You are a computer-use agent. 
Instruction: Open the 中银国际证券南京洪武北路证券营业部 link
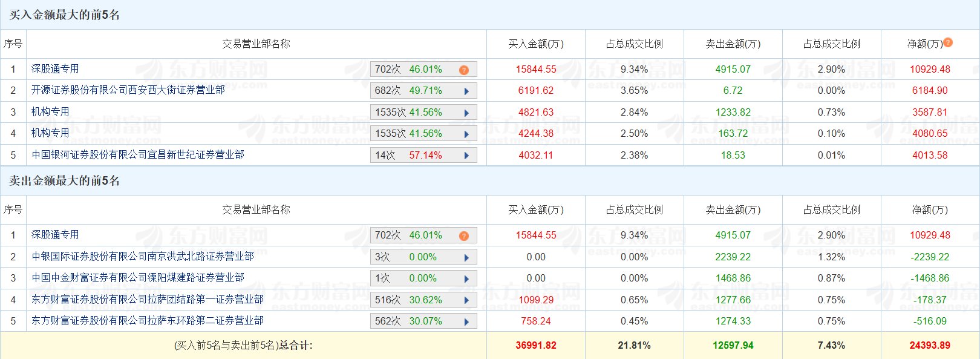[x=143, y=257]
